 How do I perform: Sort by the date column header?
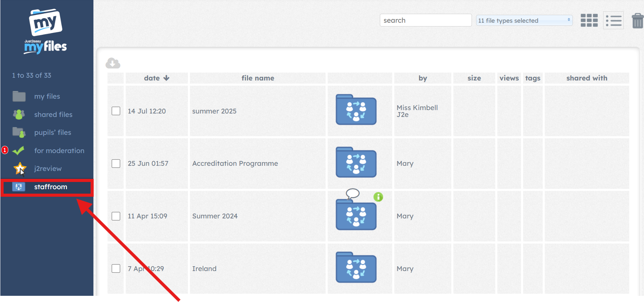click(x=157, y=78)
